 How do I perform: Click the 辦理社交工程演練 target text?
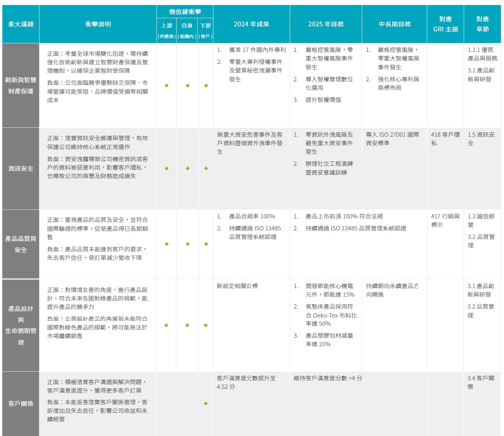click(x=329, y=168)
